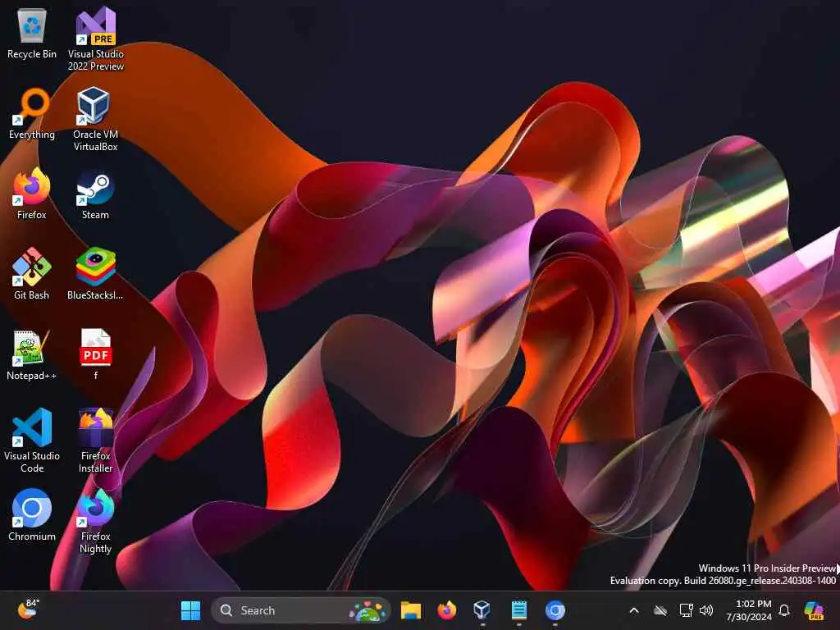The image size is (840, 630).
Task: Select the BlueStacks desktop shortcut
Action: (x=95, y=274)
